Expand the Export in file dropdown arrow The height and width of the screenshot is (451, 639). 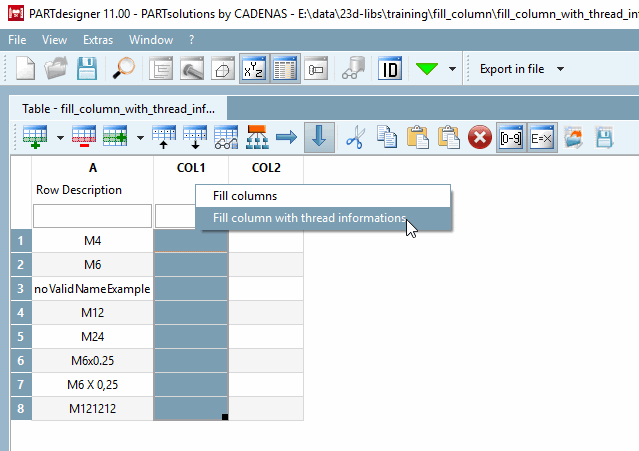pyautogui.click(x=561, y=69)
